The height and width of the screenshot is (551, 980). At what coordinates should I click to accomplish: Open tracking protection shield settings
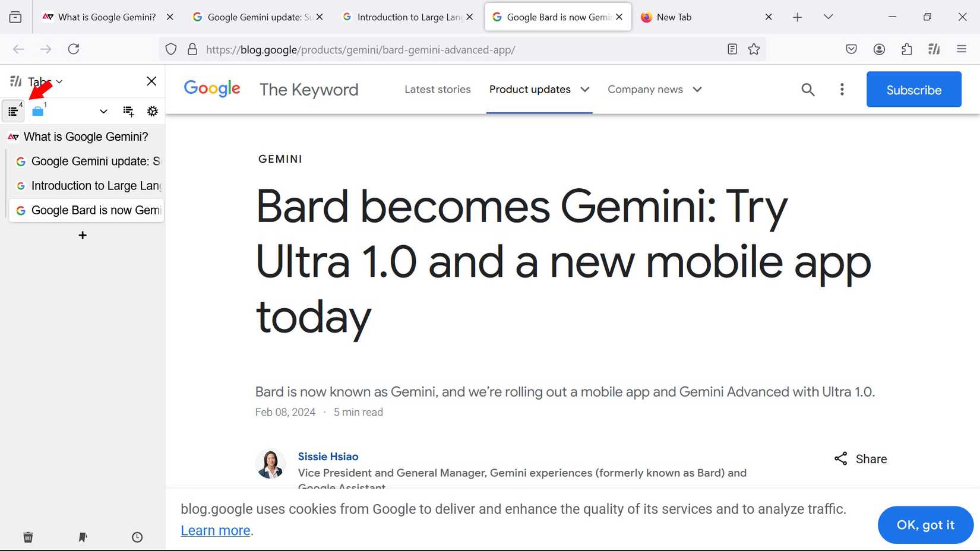coord(171,49)
